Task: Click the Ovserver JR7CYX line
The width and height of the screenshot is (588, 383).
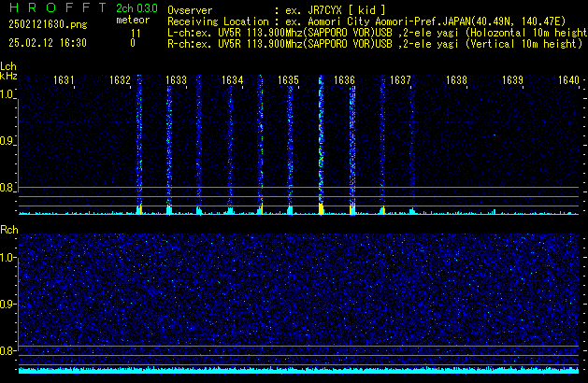Action: click(277, 10)
